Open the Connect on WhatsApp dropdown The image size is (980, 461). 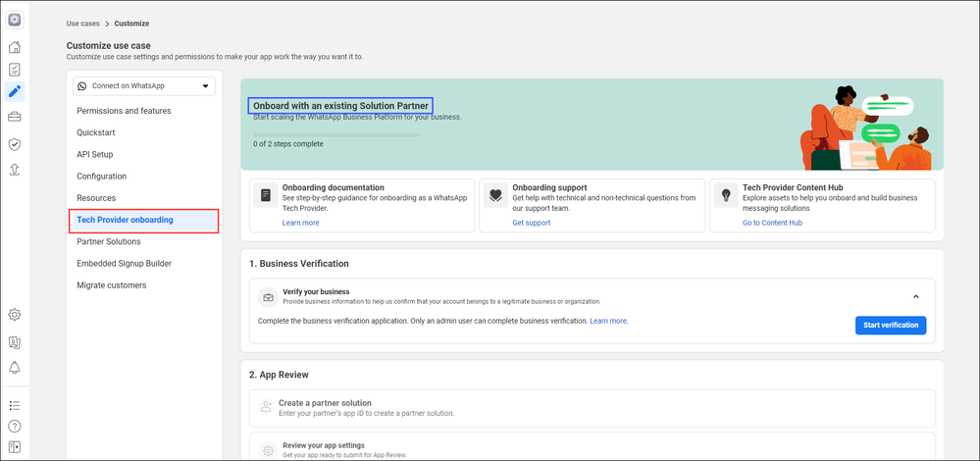click(x=144, y=86)
